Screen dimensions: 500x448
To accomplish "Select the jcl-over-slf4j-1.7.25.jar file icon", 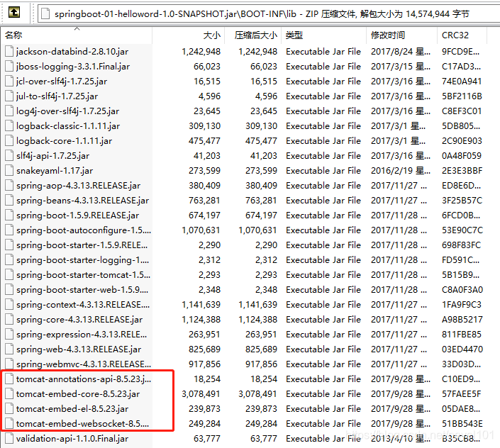I will [x=9, y=82].
